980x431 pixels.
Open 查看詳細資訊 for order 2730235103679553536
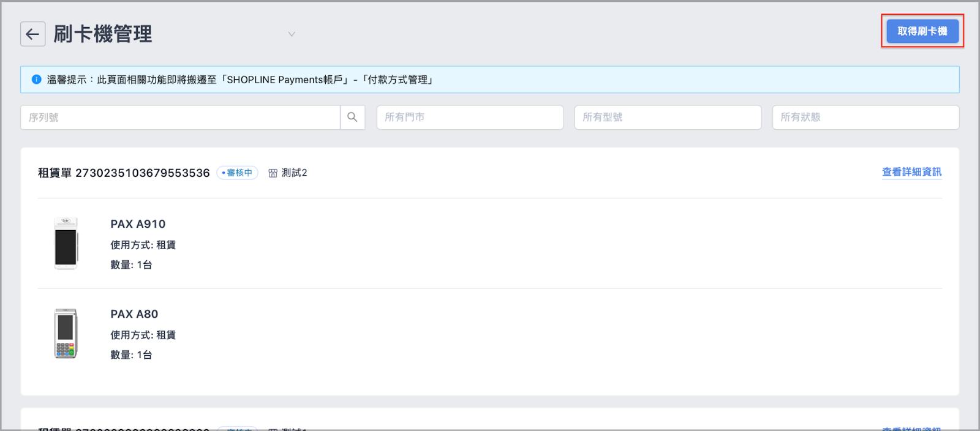pyautogui.click(x=911, y=172)
